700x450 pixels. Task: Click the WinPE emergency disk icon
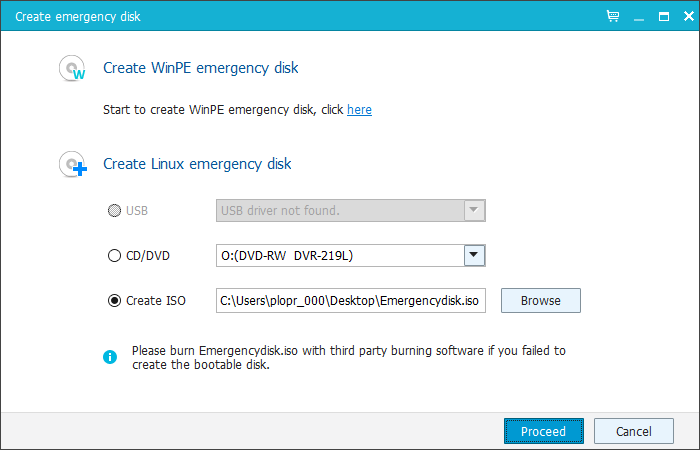72,68
